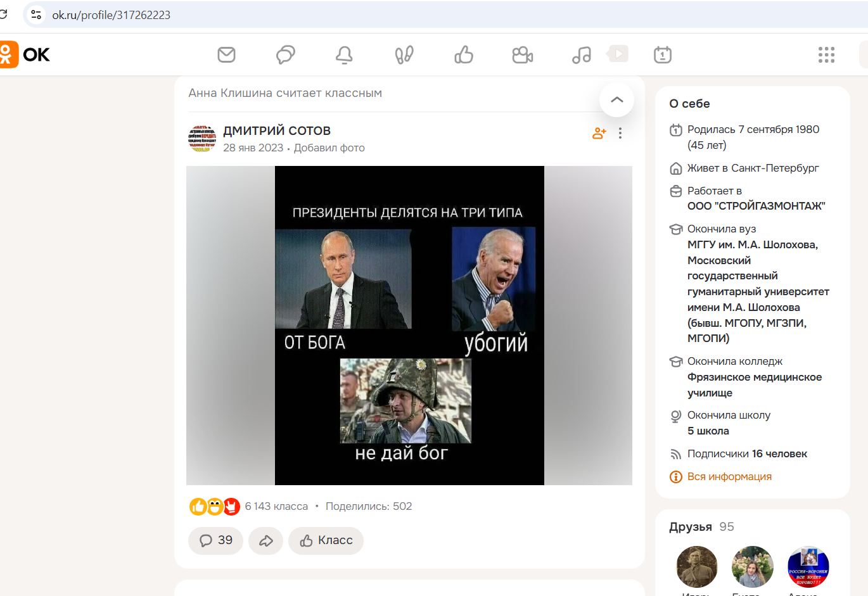
Task: Open the first friend's avatar thumbnail
Action: pos(696,567)
